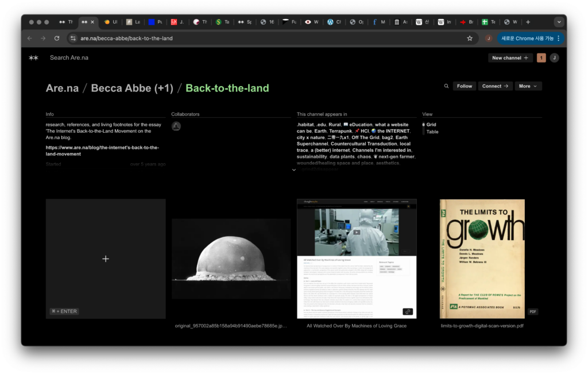Bookmark this page with the star icon
The height and width of the screenshot is (374, 588).
click(x=469, y=38)
